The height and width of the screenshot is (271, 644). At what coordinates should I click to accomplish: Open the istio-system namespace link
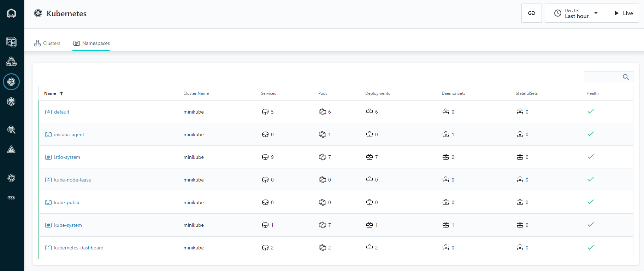67,157
